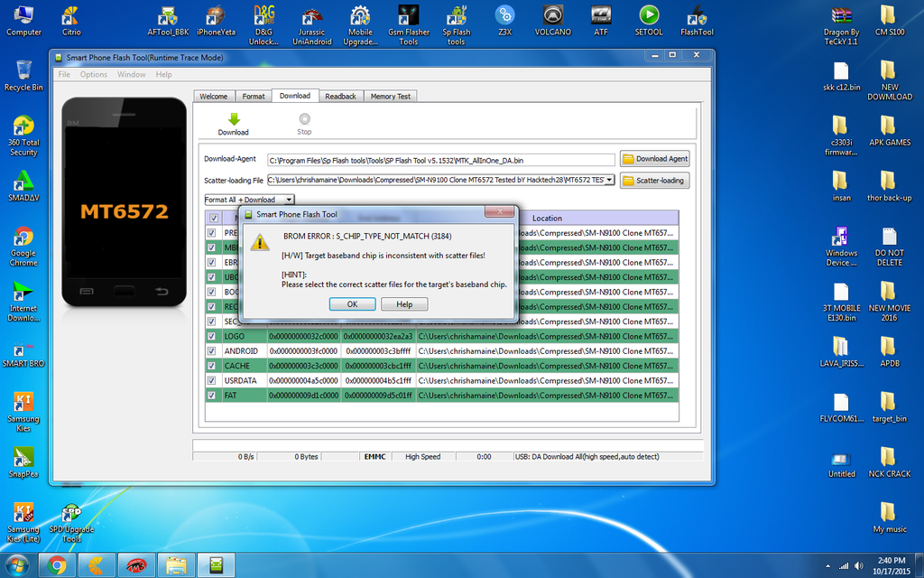Launch the D&G Unlocker desktop shortcut

264,25
